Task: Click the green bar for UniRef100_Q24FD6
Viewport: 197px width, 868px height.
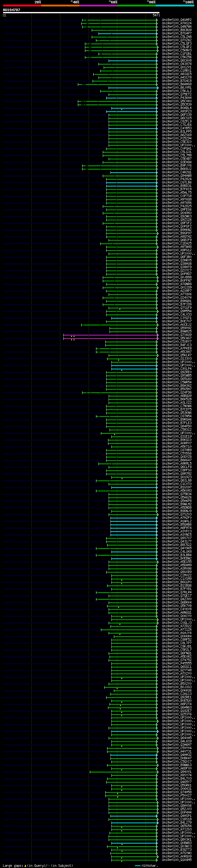Action: tap(120, 393)
